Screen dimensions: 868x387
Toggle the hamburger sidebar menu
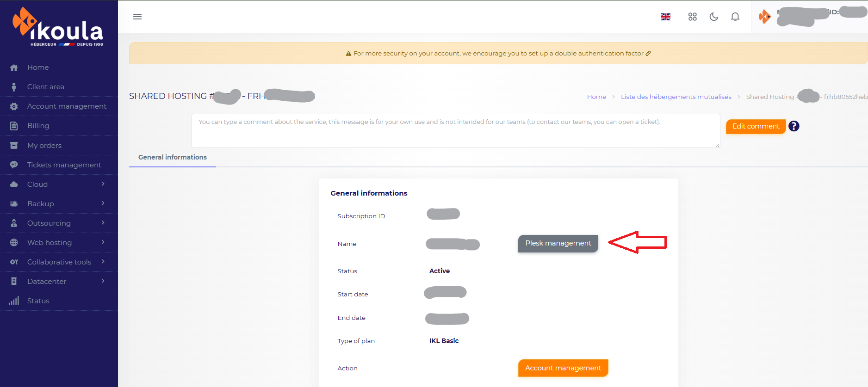click(x=137, y=17)
